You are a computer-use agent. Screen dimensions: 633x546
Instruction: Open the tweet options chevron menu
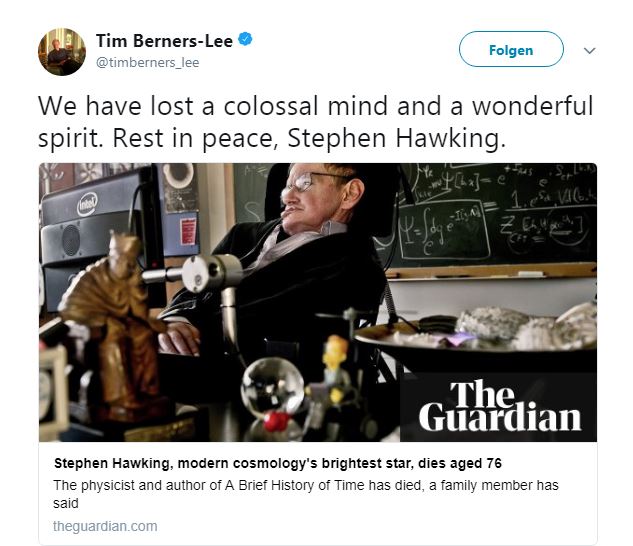[x=590, y=50]
